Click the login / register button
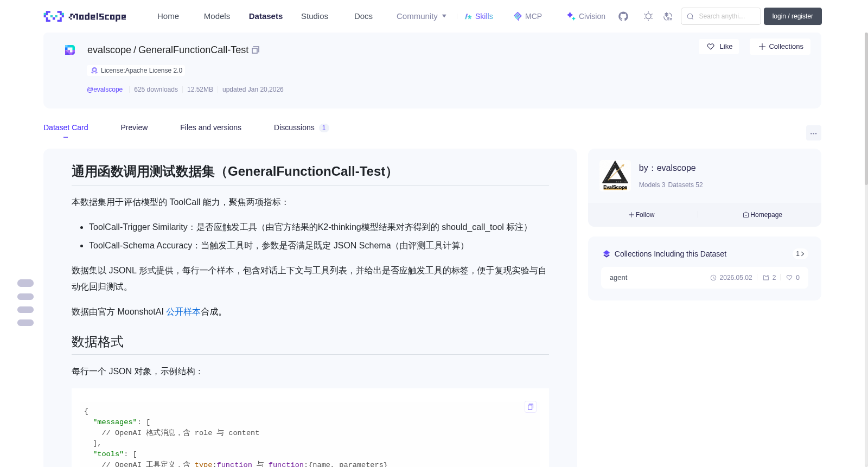 (793, 16)
